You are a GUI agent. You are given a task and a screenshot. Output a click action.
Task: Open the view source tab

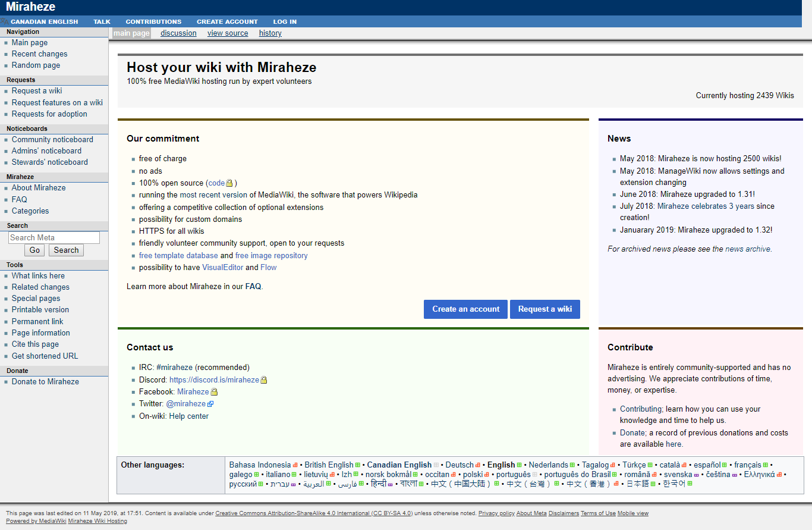pyautogui.click(x=228, y=33)
